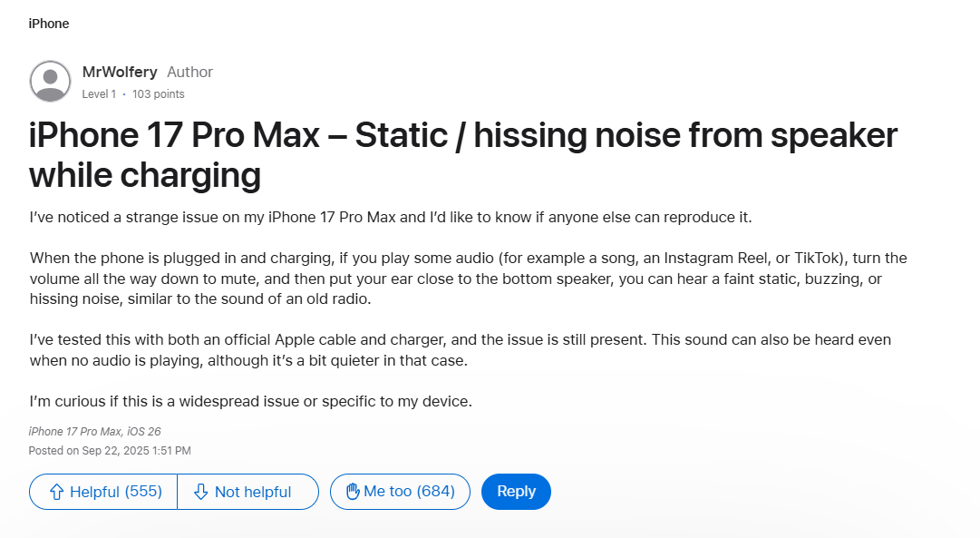Click the upvote arrow icon beside Helpful

56,492
